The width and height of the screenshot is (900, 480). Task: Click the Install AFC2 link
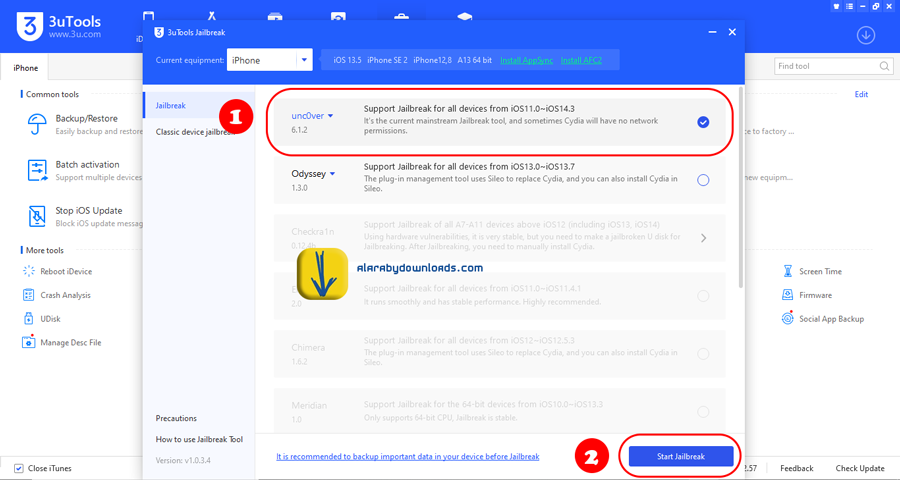click(581, 60)
